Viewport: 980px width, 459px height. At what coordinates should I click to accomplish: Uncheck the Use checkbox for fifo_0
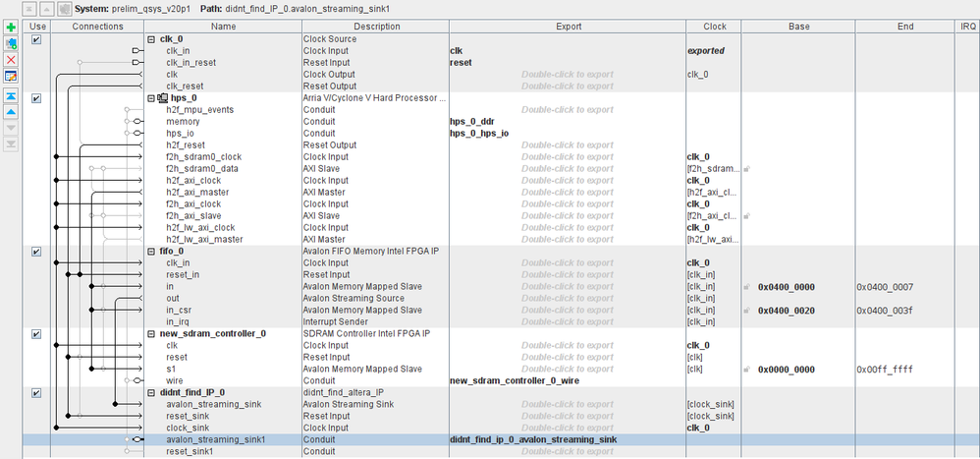coord(36,252)
